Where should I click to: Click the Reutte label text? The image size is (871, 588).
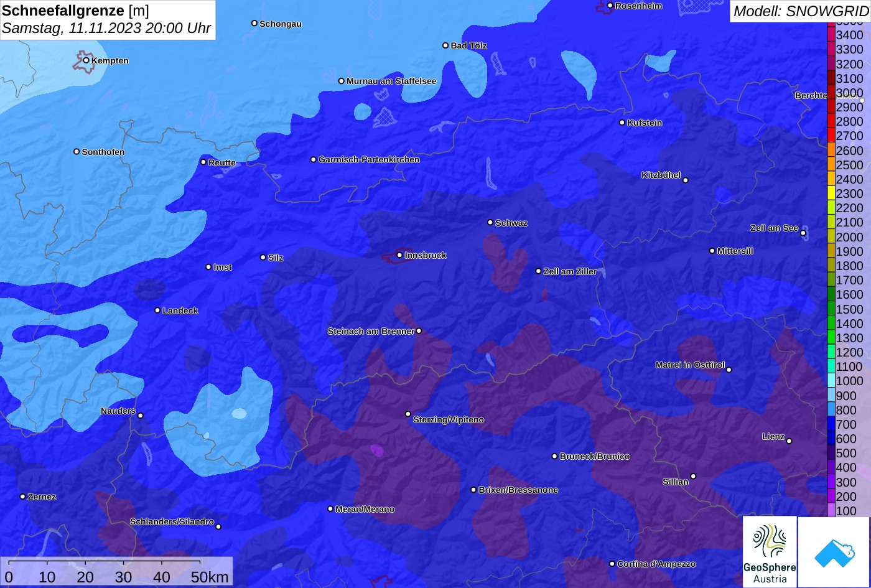pos(222,162)
